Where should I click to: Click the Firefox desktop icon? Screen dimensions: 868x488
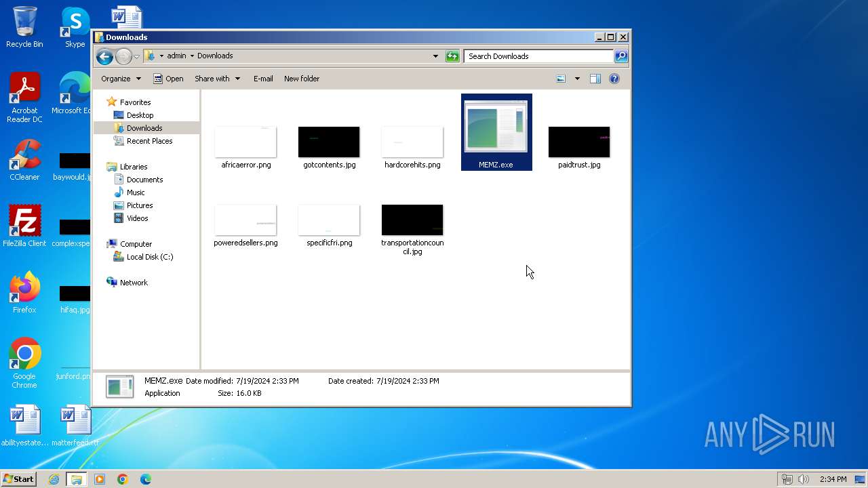tap(24, 293)
